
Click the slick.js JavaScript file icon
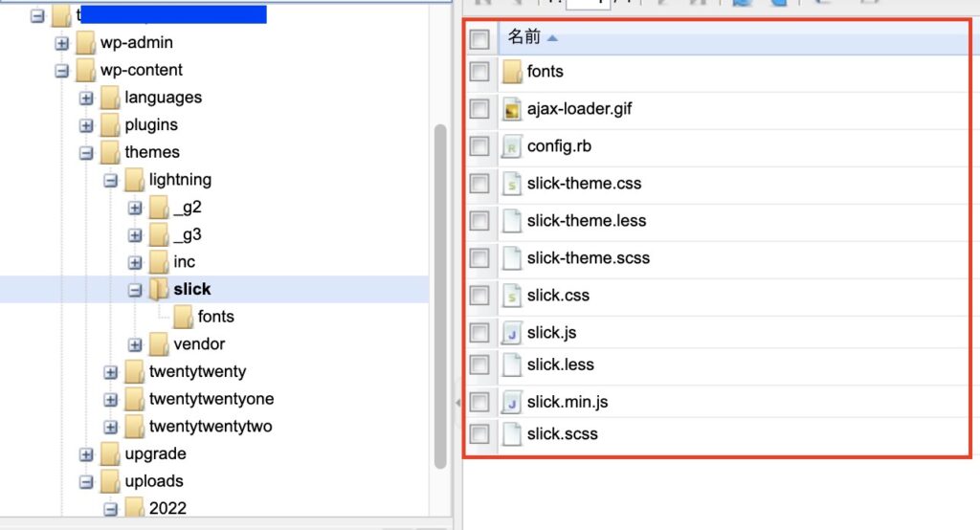pyautogui.click(x=512, y=333)
